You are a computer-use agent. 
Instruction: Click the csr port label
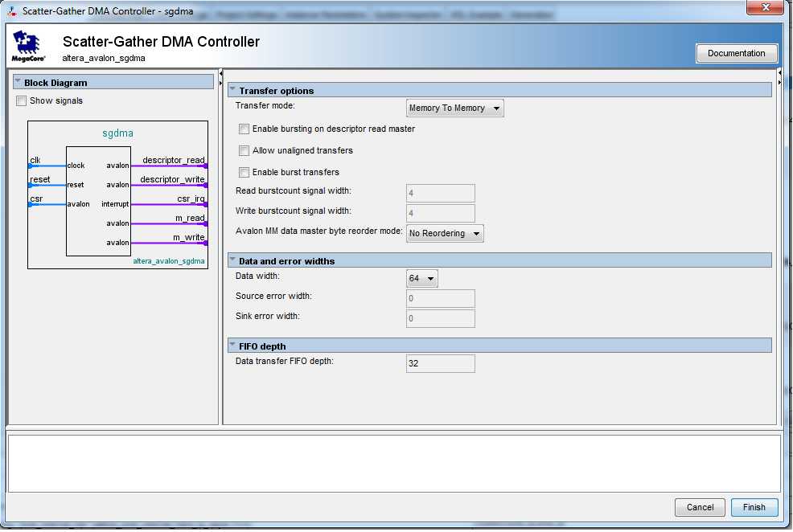36,198
